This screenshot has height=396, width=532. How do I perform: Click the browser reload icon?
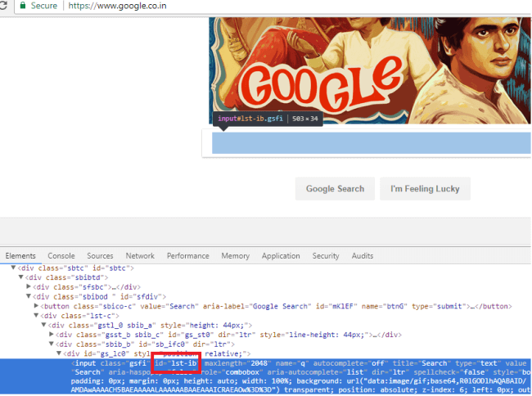coord(3,5)
